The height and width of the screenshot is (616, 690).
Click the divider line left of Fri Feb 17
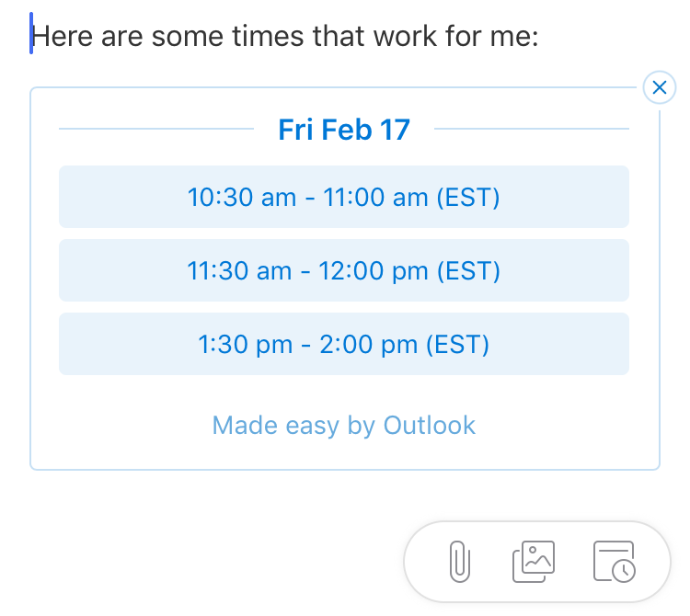(156, 129)
